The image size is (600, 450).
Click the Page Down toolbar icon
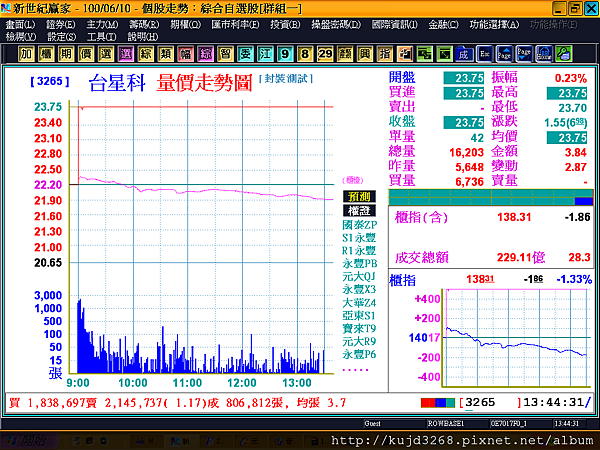pyautogui.click(x=524, y=54)
